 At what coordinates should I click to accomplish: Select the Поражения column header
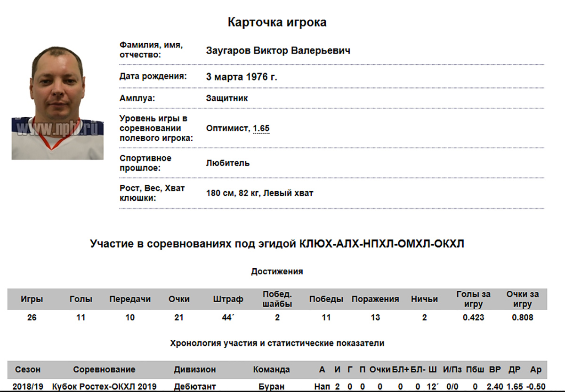click(375, 299)
